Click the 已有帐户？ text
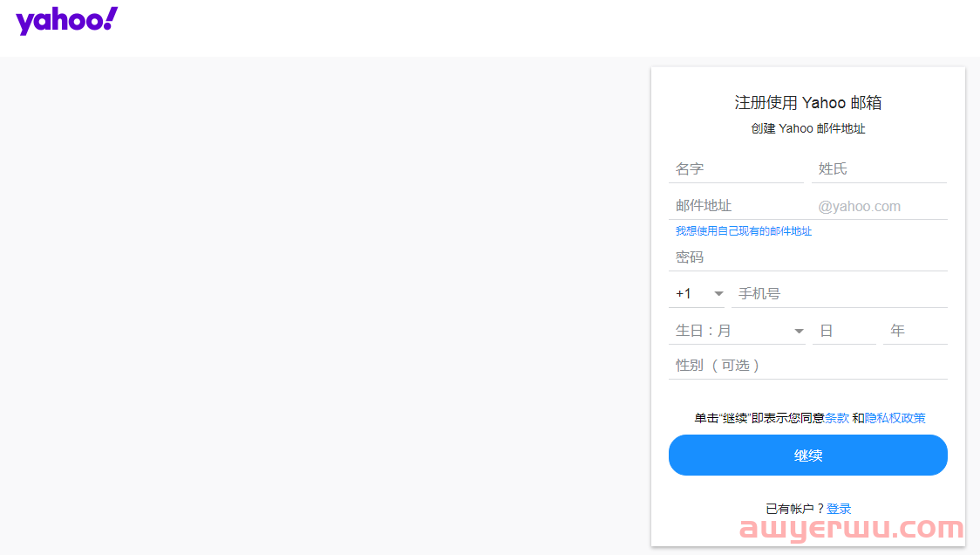The width and height of the screenshot is (980, 555). (x=795, y=509)
